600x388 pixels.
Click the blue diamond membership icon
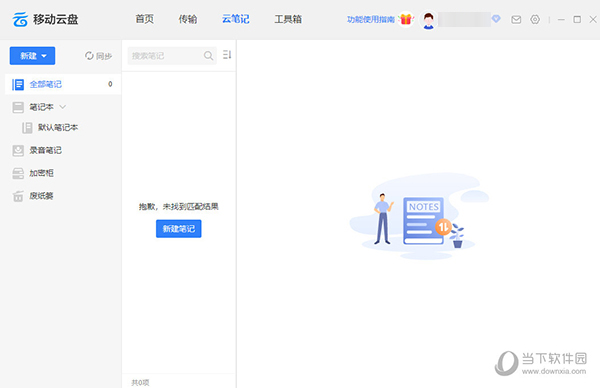[496, 18]
